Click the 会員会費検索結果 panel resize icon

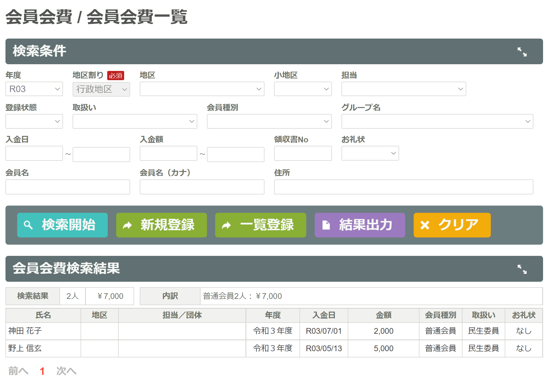pyautogui.click(x=522, y=269)
